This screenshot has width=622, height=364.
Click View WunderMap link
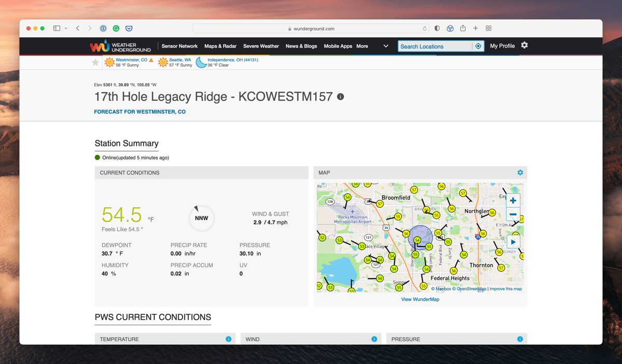click(420, 299)
